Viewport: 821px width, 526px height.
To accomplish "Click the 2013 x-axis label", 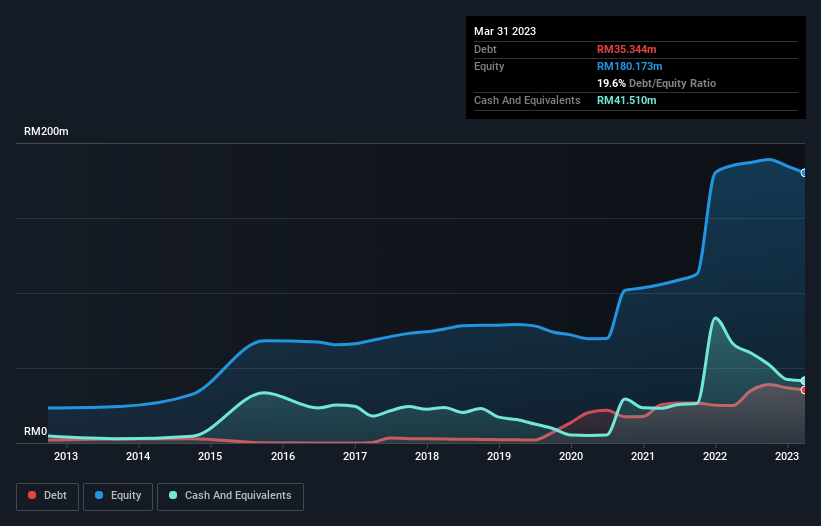I will pos(66,456).
